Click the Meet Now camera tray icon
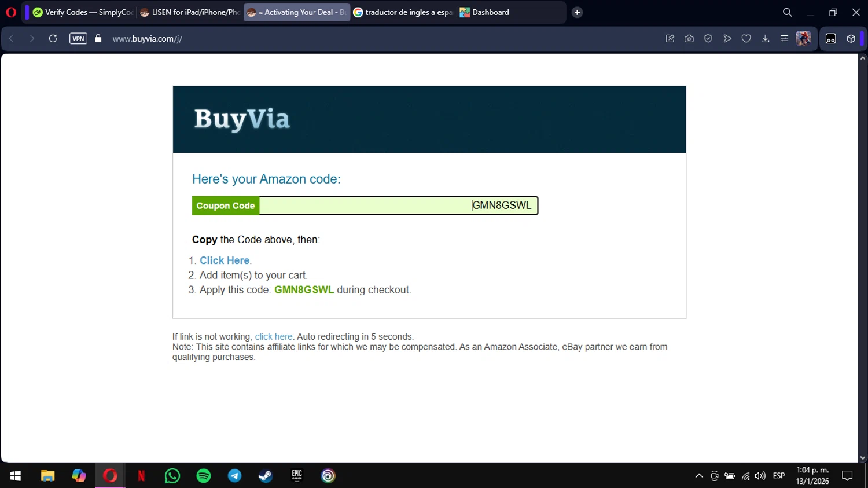Viewport: 868px width, 488px height. pos(715,476)
